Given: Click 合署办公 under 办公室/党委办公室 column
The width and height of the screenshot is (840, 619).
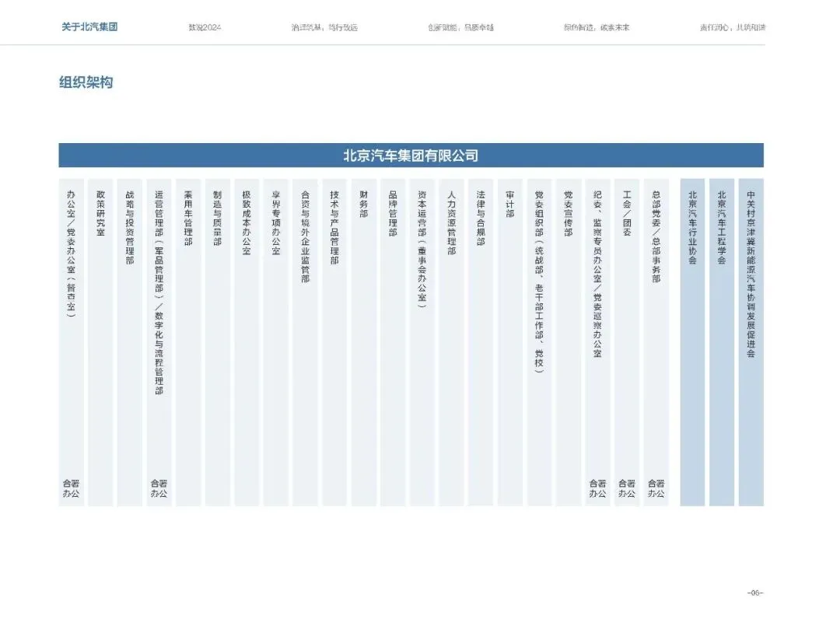Looking at the screenshot, I should (x=72, y=488).
